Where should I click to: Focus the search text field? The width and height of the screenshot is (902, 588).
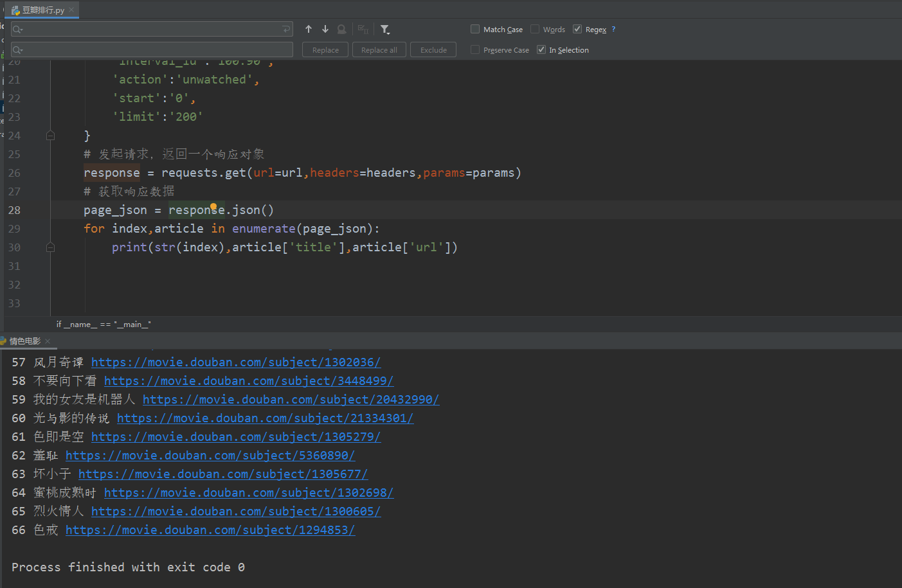point(152,29)
